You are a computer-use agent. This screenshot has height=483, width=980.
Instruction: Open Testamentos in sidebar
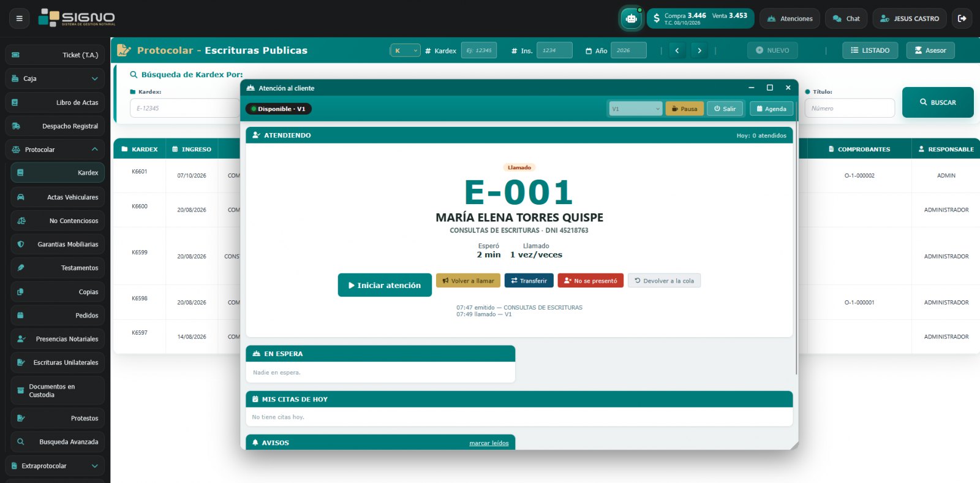(58, 268)
